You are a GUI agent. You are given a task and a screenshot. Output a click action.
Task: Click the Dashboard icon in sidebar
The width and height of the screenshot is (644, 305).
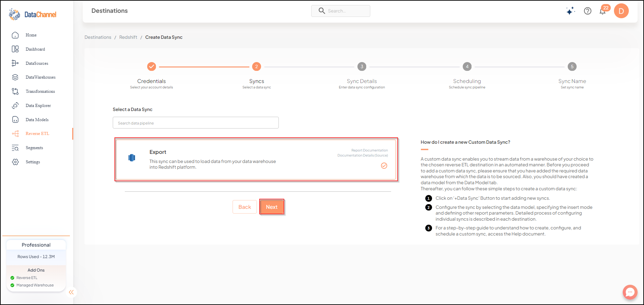[15, 49]
